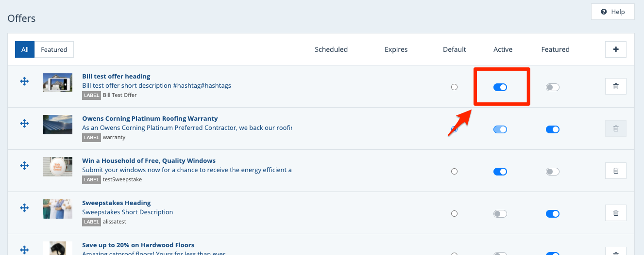Viewport: 644px width, 255px height.
Task: Switch to the Featured tab
Action: pyautogui.click(x=54, y=49)
